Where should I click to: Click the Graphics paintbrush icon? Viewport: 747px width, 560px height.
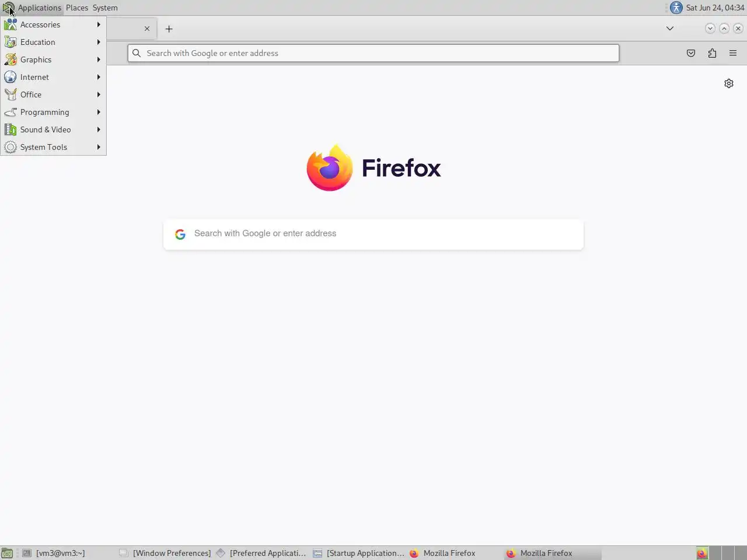tap(11, 60)
